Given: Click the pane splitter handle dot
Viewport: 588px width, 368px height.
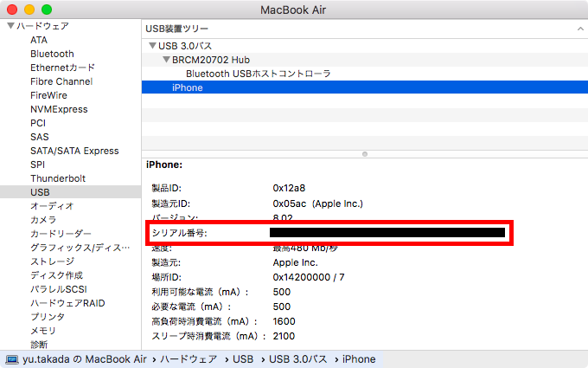Looking at the screenshot, I should pyautogui.click(x=365, y=154).
